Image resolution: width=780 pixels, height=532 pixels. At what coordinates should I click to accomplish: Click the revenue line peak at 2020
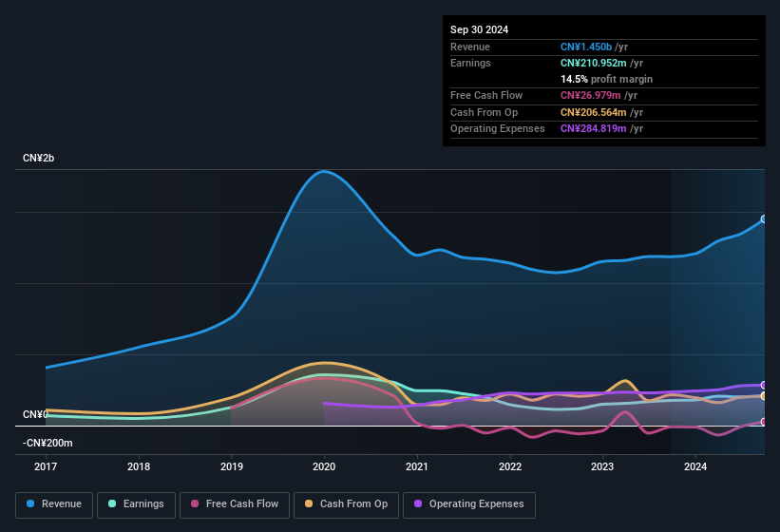[324, 172]
